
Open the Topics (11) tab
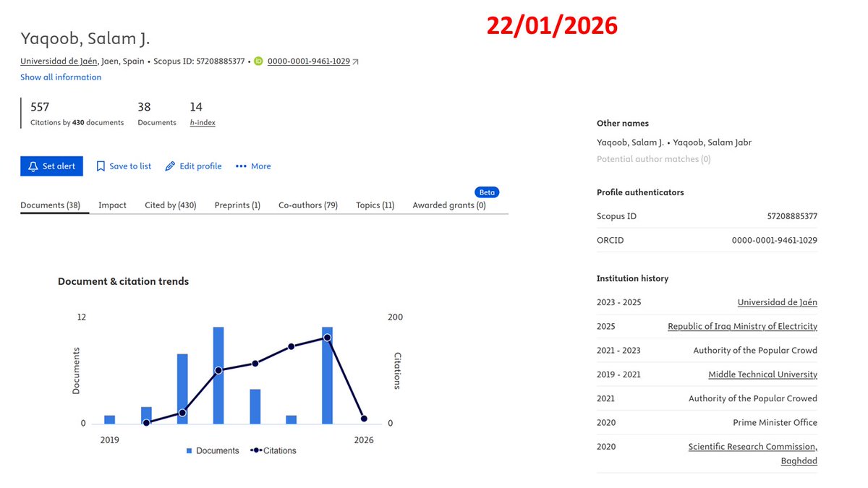(375, 205)
